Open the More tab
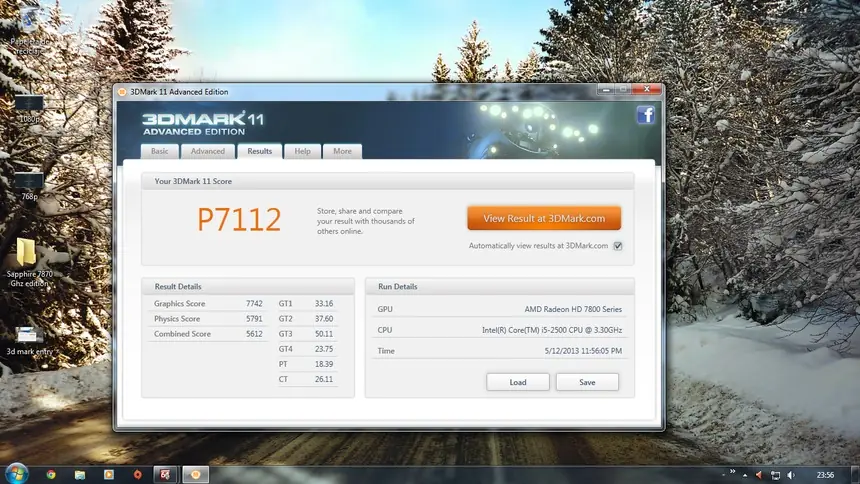 (x=342, y=151)
